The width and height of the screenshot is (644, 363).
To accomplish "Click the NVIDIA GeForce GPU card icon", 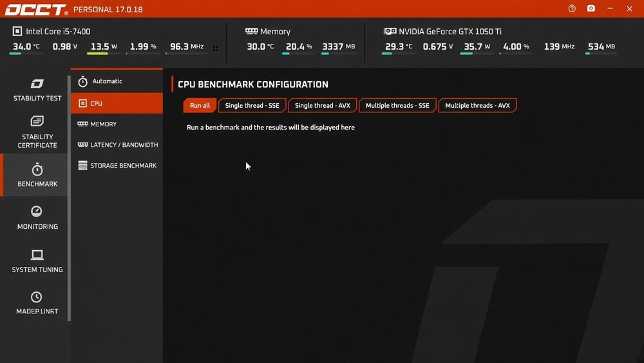I will point(390,31).
